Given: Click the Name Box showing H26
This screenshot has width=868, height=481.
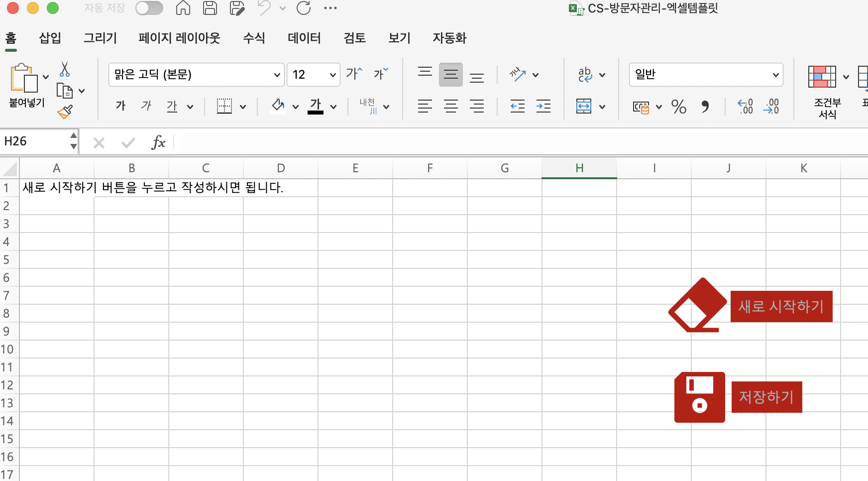Looking at the screenshot, I should click(x=35, y=141).
